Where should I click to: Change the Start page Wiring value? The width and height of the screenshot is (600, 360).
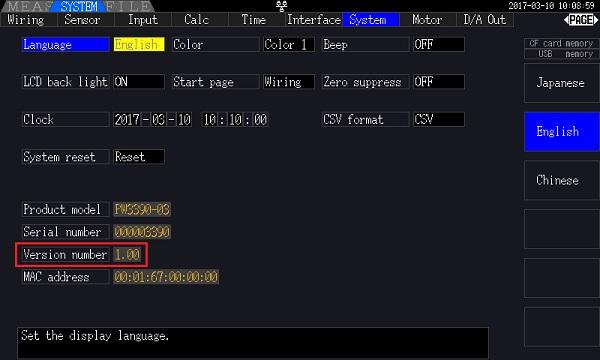289,82
